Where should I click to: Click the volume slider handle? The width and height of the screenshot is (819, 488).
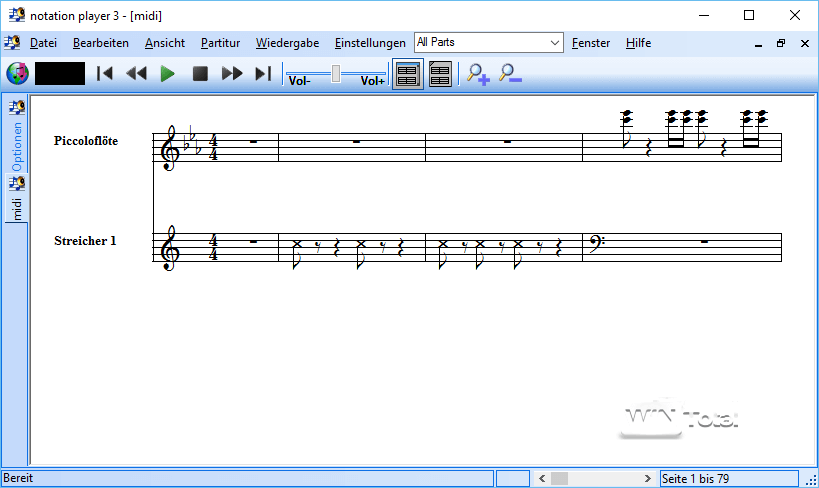(336, 74)
